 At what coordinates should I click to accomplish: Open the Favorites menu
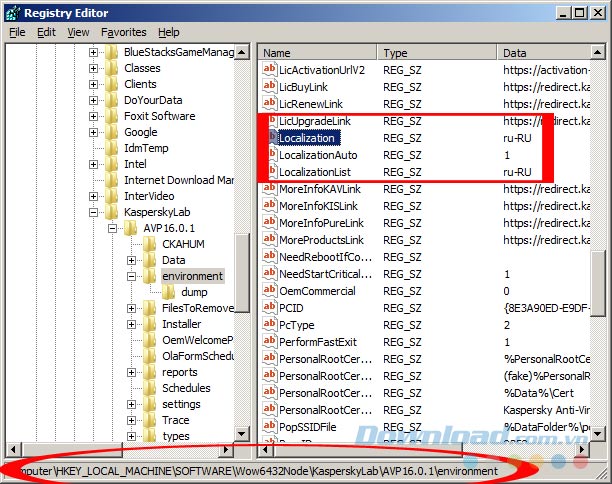pyautogui.click(x=124, y=32)
